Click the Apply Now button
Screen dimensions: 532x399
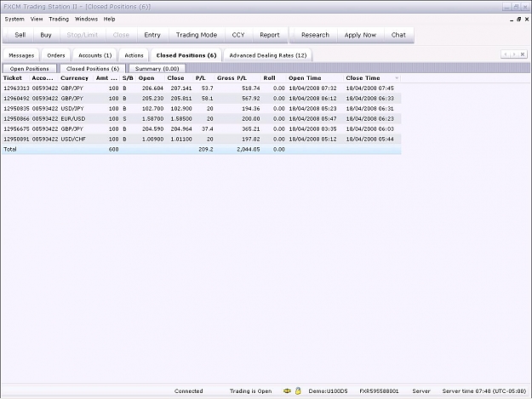coord(360,35)
